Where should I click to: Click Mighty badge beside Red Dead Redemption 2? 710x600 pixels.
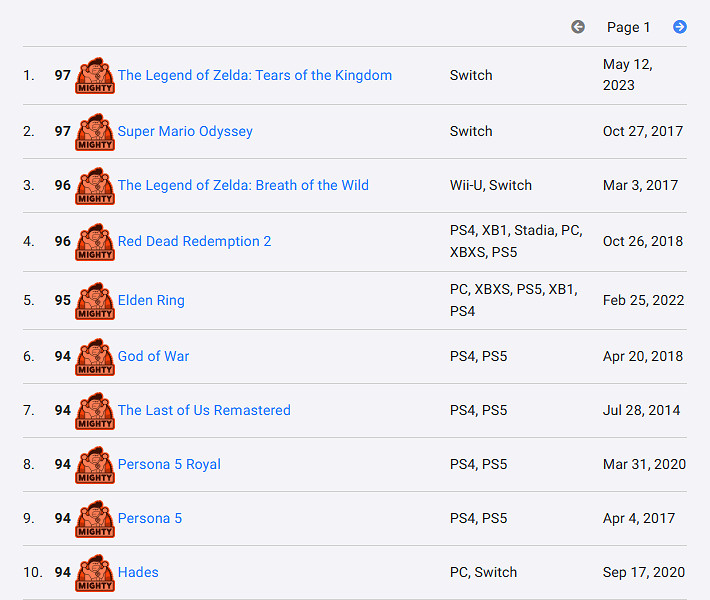[95, 242]
